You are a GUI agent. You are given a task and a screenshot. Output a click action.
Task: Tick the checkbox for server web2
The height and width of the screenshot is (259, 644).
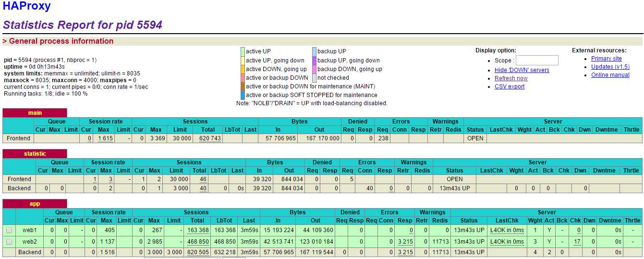[x=9, y=242]
